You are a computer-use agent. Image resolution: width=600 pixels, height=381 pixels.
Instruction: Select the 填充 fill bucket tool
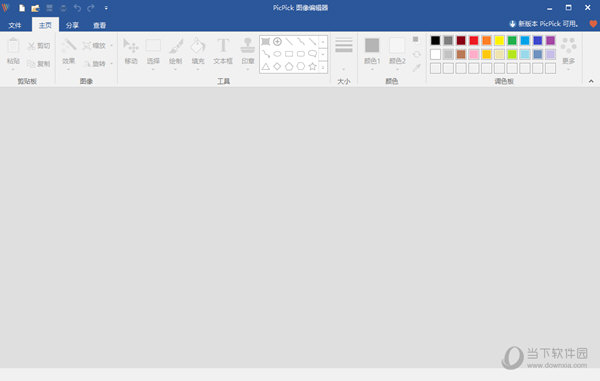[198, 51]
